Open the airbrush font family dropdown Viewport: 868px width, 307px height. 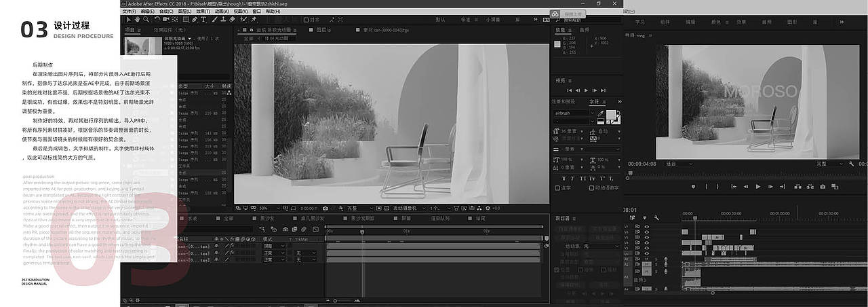[x=574, y=113]
